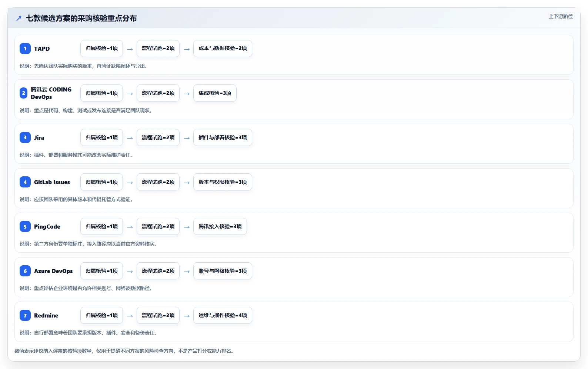This screenshot has width=588, height=369.
Task: Click 归属核验=1项 chip in Jira row
Action: click(x=101, y=137)
